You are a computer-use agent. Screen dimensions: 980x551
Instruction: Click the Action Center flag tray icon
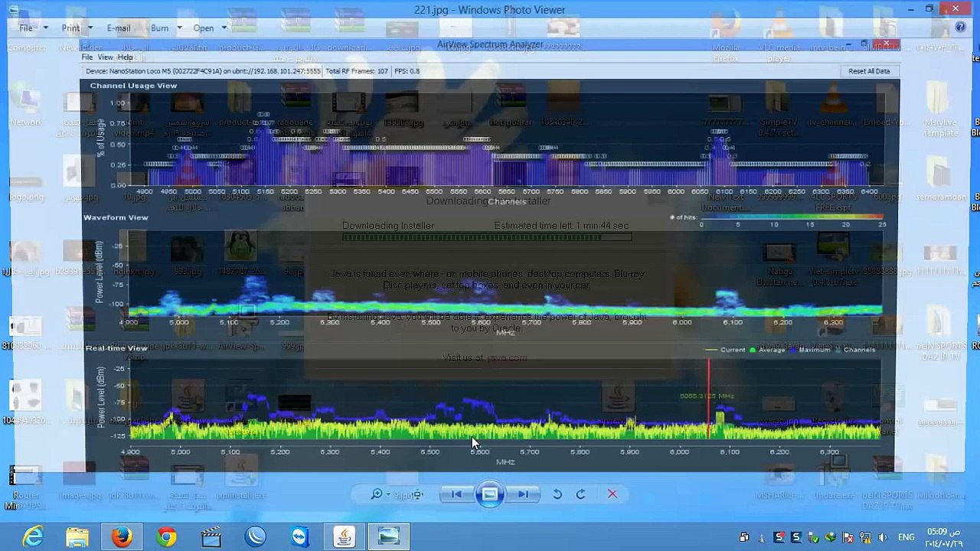pyautogui.click(x=849, y=537)
